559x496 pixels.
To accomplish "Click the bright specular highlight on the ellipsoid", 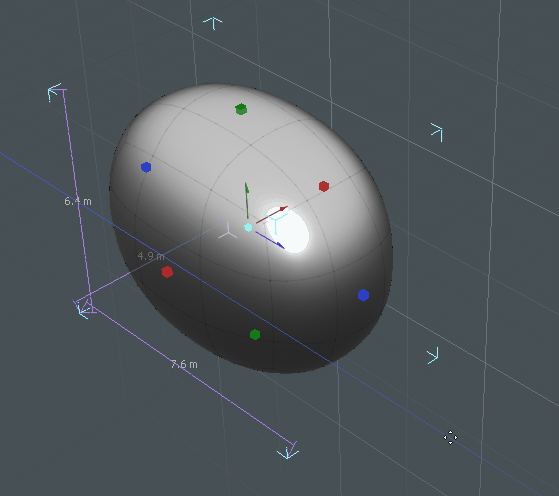I will tap(288, 230).
